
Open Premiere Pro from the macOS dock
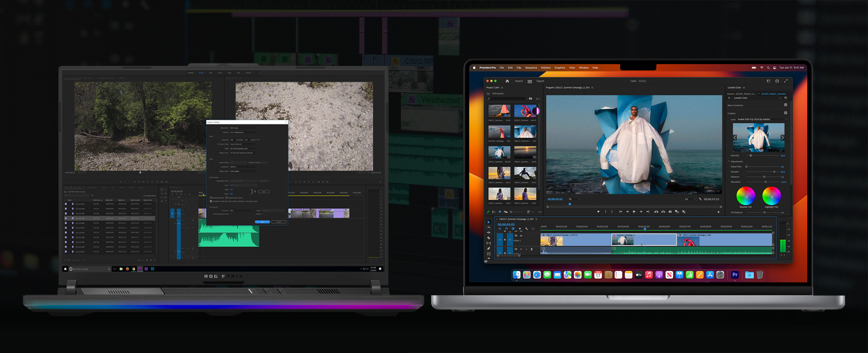[735, 275]
